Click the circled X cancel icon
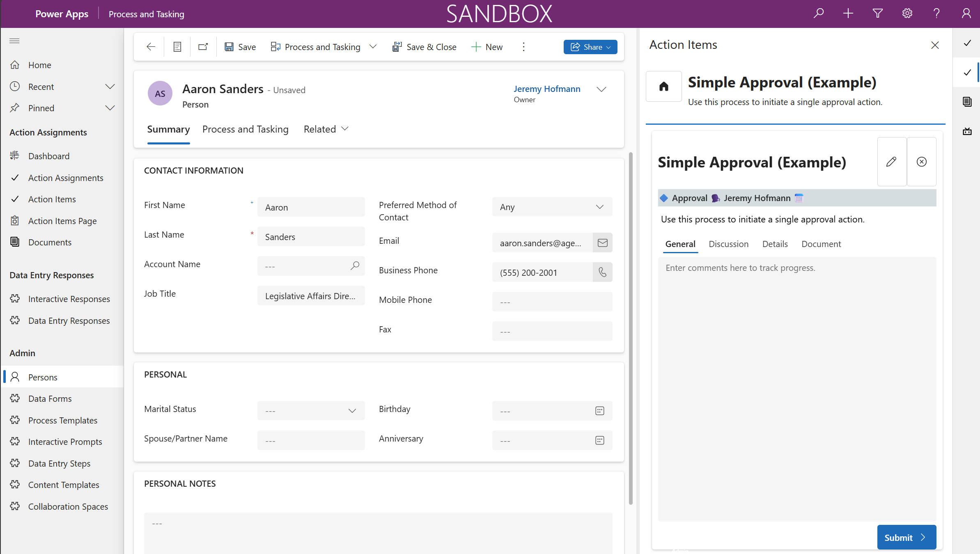This screenshot has width=980, height=554. (x=921, y=162)
